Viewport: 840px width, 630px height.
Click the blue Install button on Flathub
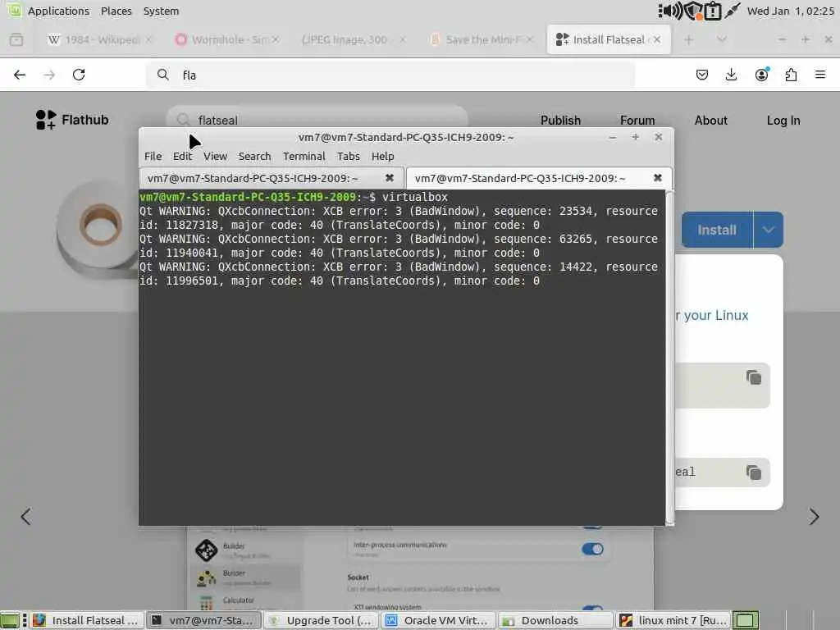coord(717,230)
